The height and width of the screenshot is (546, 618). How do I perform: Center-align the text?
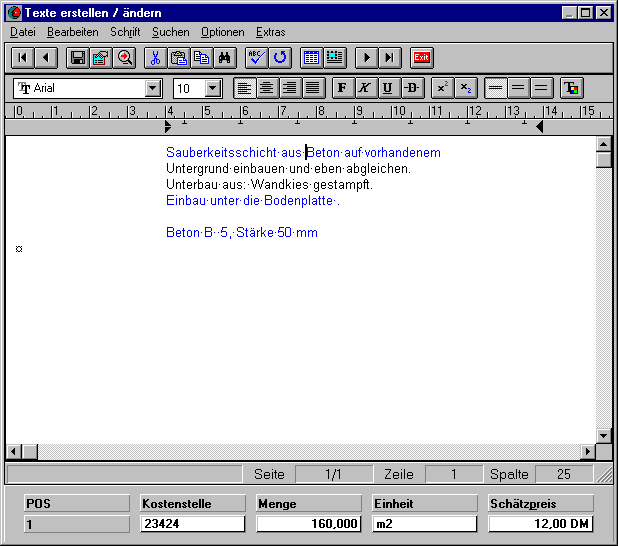tap(267, 88)
